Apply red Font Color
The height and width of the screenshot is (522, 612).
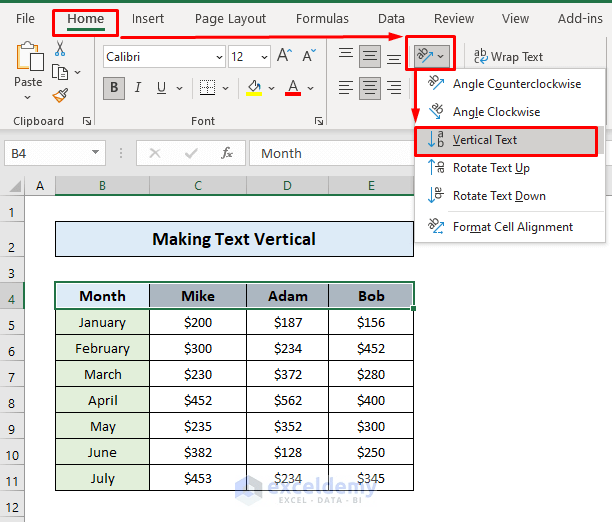pos(293,88)
